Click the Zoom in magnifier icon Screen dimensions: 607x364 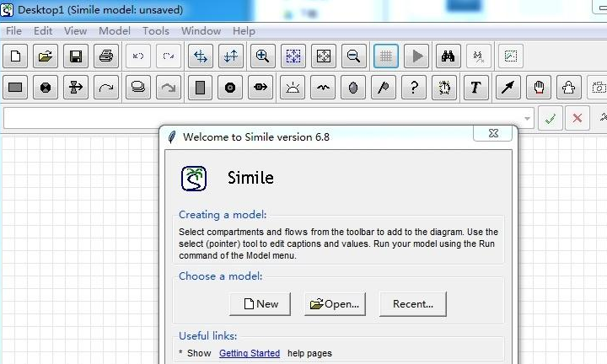point(263,56)
